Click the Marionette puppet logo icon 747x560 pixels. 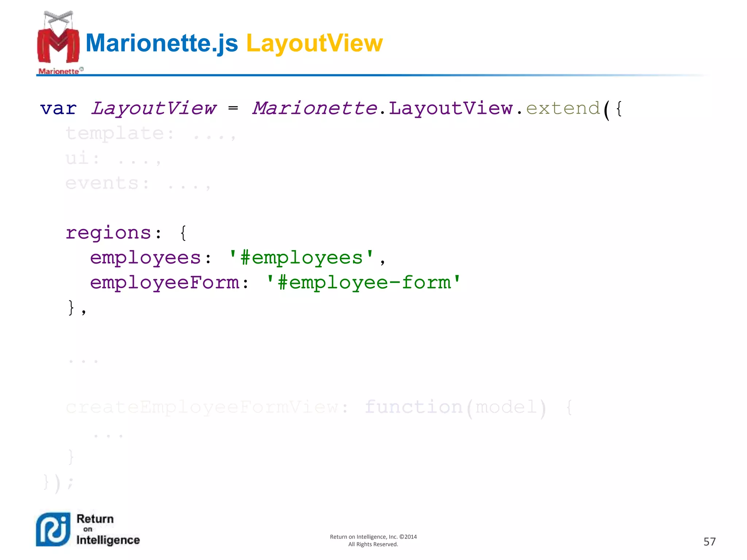point(58,38)
